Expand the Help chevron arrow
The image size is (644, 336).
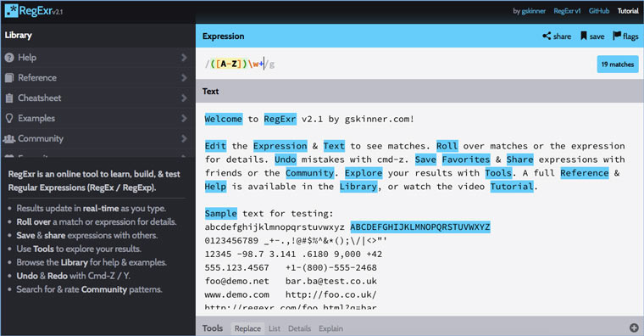tap(184, 58)
